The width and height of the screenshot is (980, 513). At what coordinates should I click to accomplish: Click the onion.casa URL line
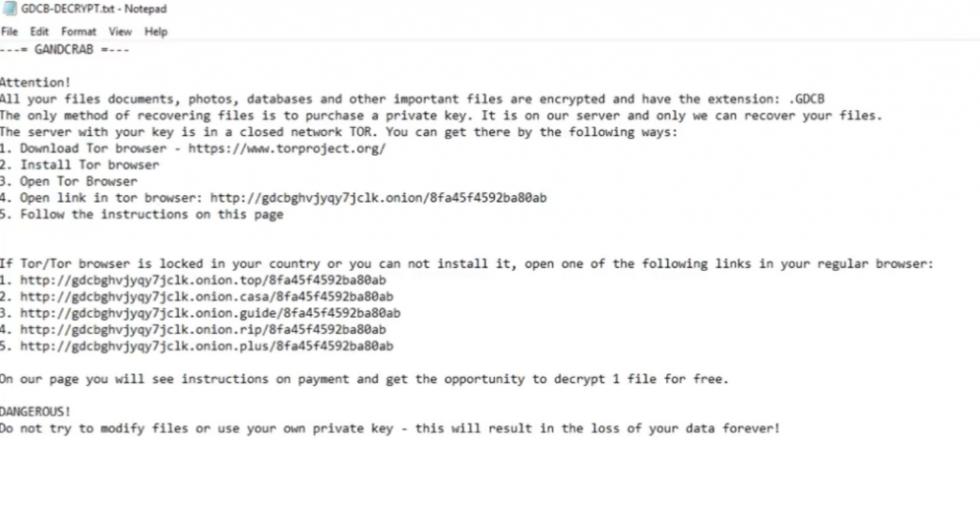coord(206,297)
